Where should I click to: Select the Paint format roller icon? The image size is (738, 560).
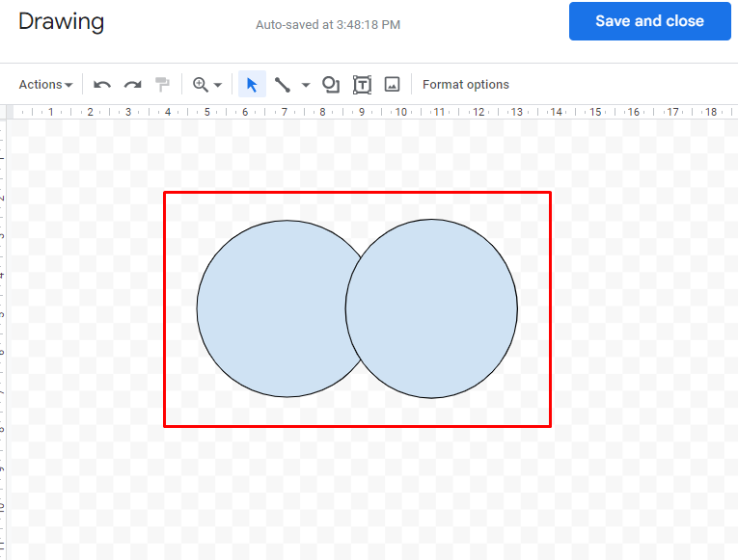162,85
